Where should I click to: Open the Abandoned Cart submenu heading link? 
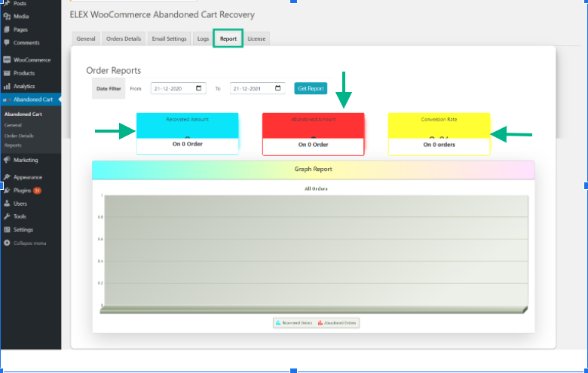(23, 114)
